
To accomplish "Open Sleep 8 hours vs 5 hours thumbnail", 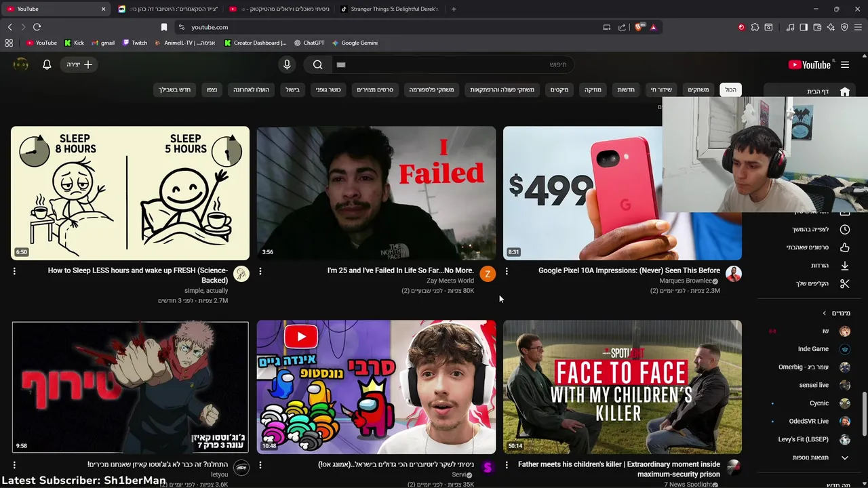I will click(130, 193).
